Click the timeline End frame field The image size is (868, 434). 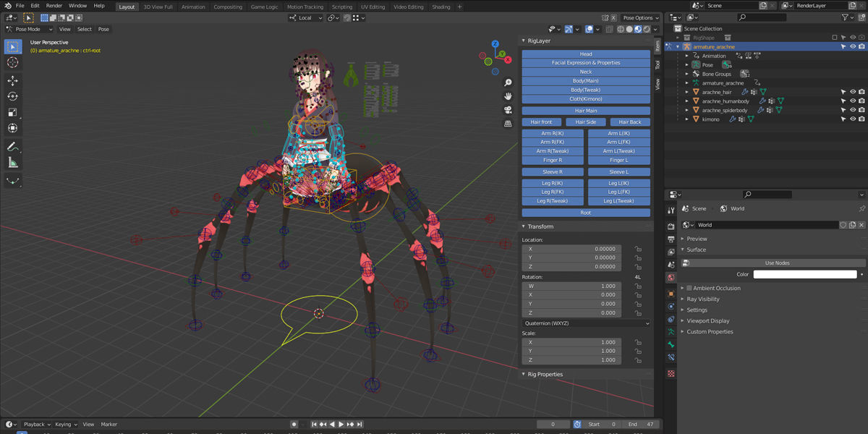coord(642,425)
